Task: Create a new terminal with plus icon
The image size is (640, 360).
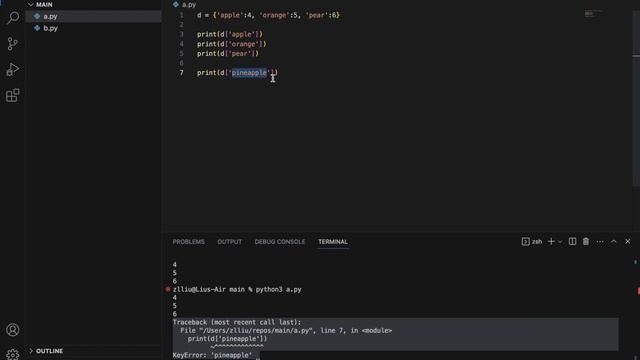Action: click(551, 242)
